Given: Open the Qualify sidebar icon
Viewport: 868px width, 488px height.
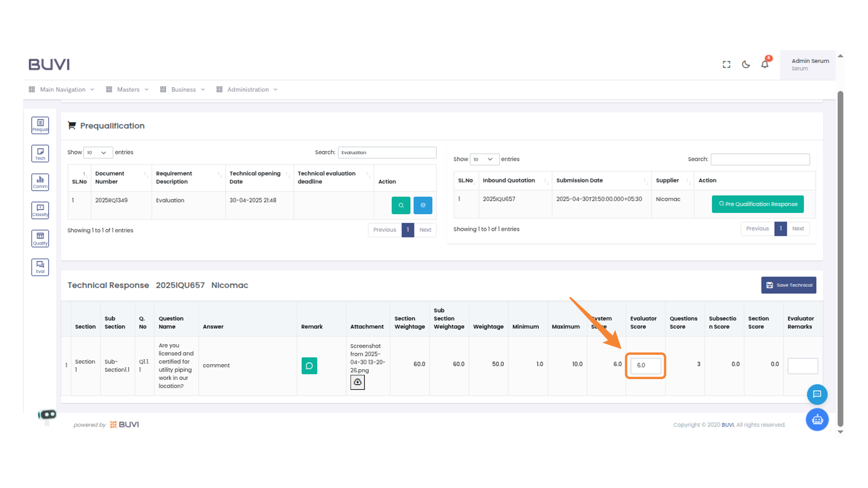Looking at the screenshot, I should click(x=40, y=239).
